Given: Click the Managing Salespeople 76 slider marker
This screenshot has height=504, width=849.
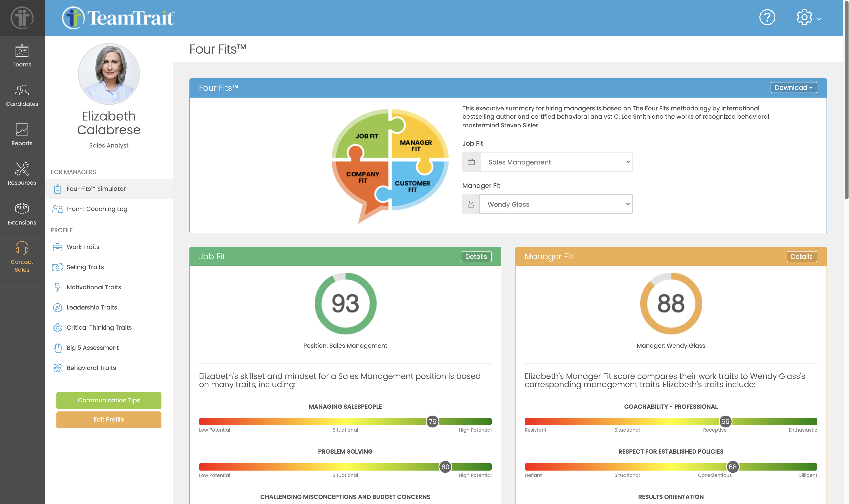Looking at the screenshot, I should click(x=432, y=422).
